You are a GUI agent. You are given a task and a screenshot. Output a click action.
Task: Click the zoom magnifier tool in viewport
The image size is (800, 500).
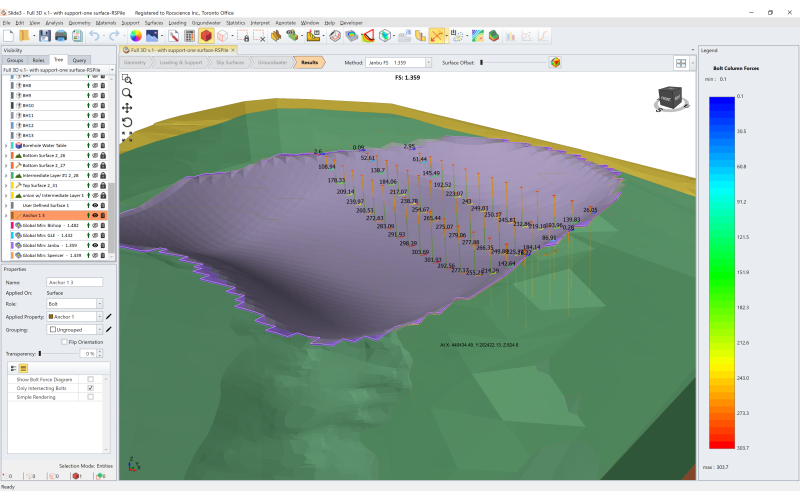click(x=127, y=92)
